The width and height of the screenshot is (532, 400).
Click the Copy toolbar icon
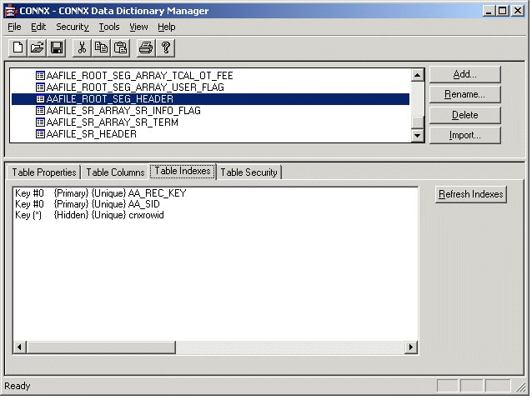click(x=101, y=47)
